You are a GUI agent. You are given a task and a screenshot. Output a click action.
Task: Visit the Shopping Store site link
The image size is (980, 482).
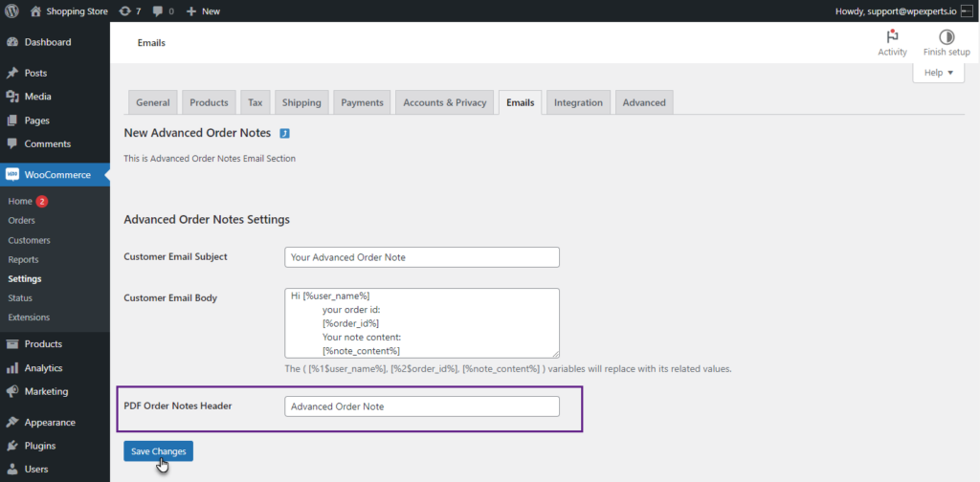(69, 11)
